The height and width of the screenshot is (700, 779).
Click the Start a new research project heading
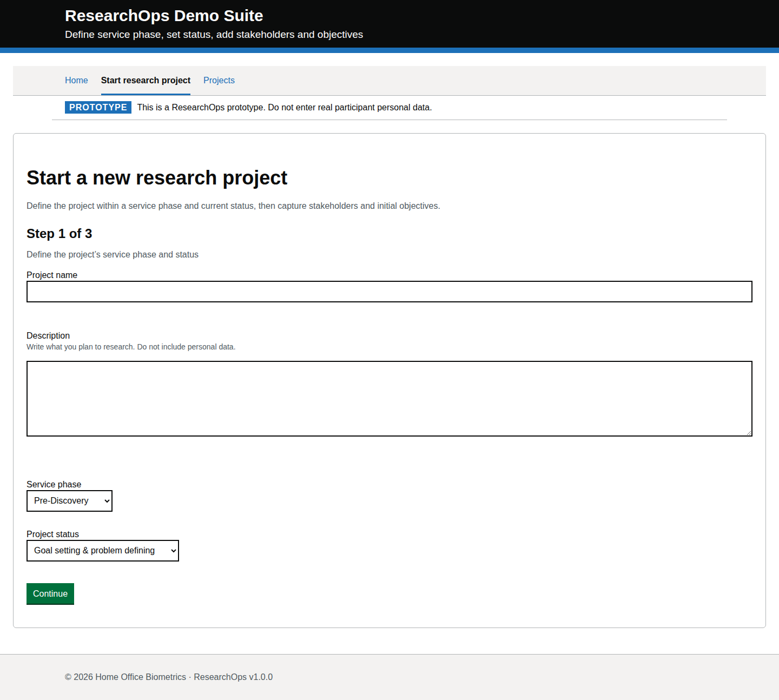157,177
